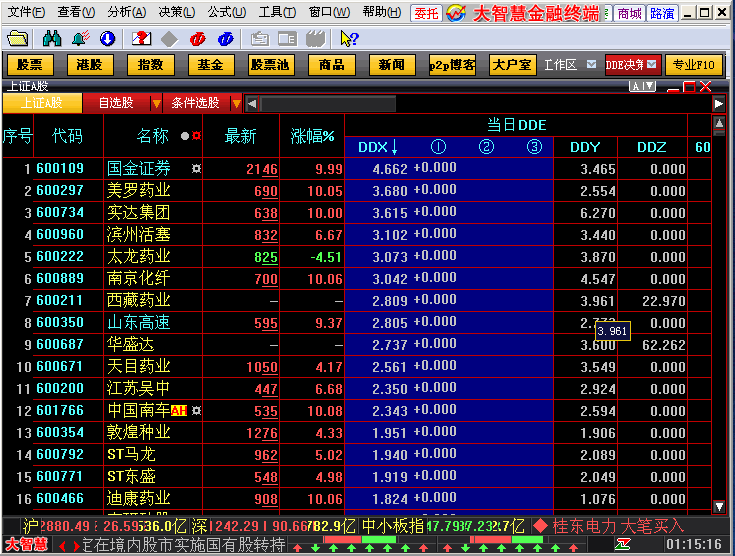Viewport: 735px width, 556px height.
Task: Click the red arrows beside status ticker
Action: 69,546
